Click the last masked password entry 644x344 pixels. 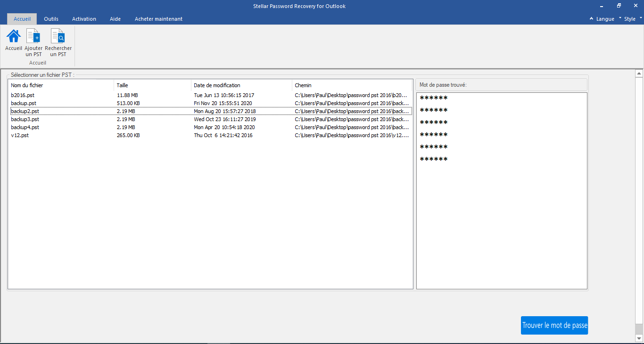(x=433, y=159)
